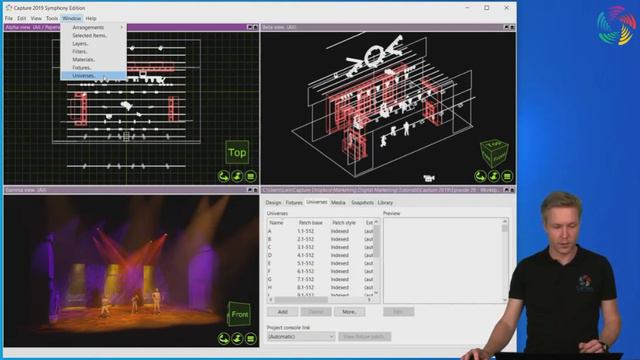640x360 pixels.
Task: Click the left header button of Gamma view pane
Action: point(250,190)
